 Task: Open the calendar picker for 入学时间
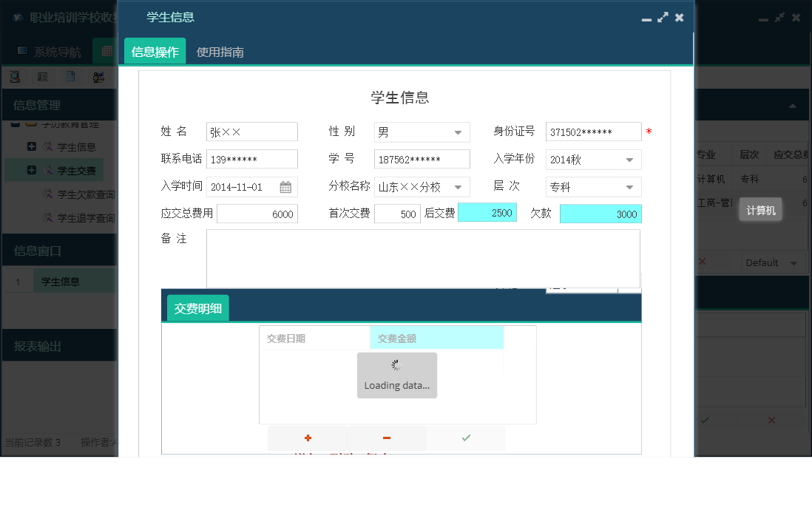286,187
